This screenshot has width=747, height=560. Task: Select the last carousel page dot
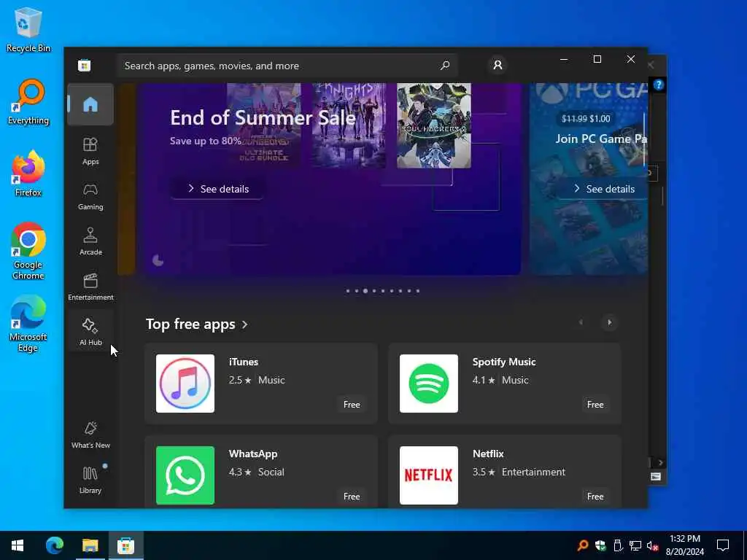[418, 291]
